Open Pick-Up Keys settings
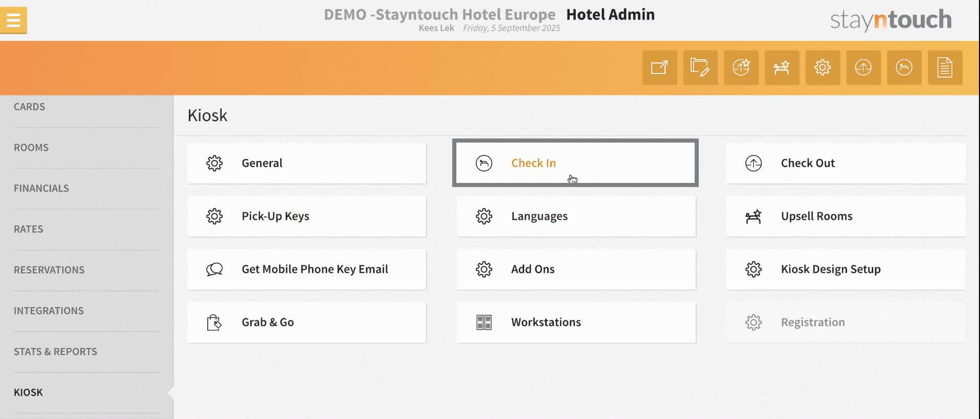Screen dimensions: 980x419 tap(307, 216)
